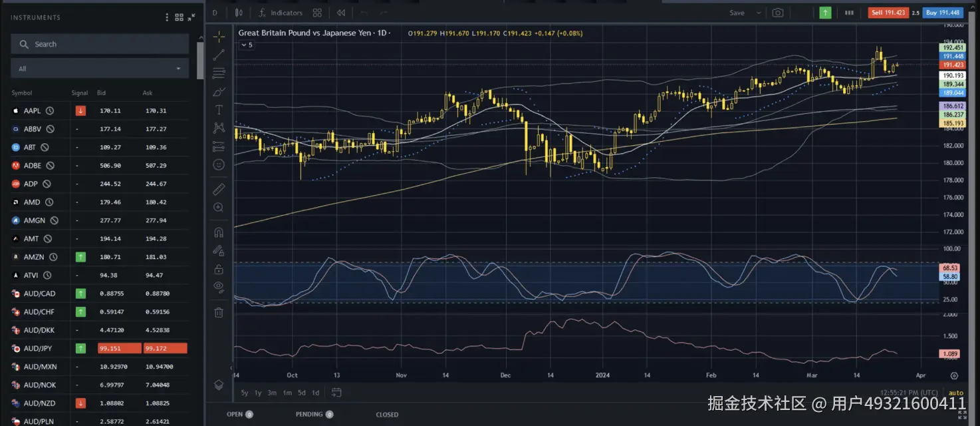This screenshot has height=426, width=980.
Task: Switch Instruments panel to grid view
Action: [x=180, y=17]
